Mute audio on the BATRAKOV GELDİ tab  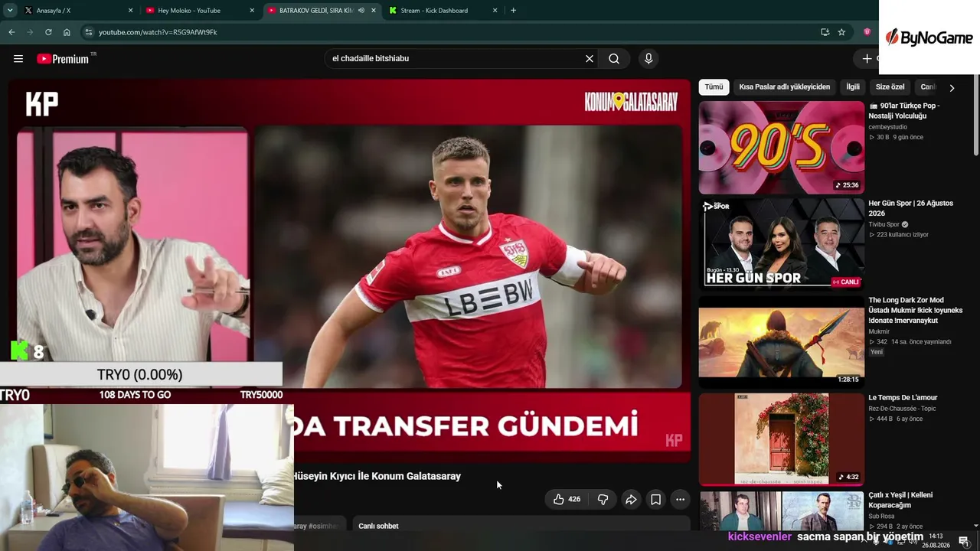361,11
